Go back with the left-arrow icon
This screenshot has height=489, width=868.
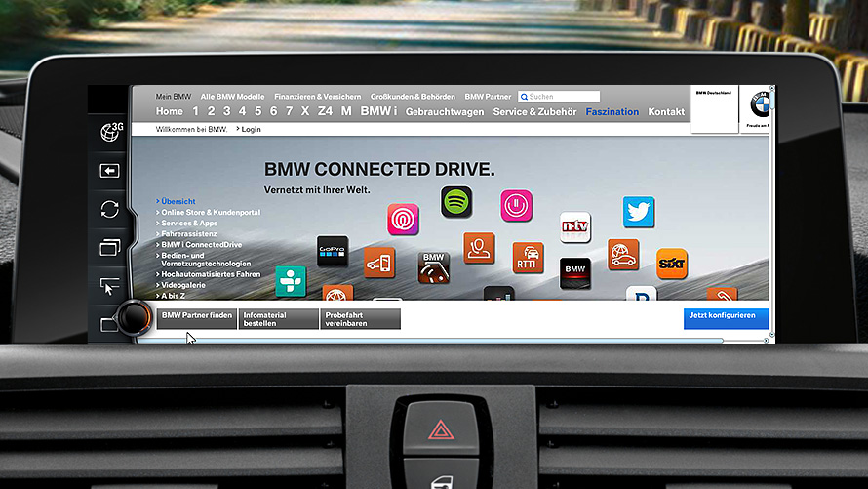coord(109,171)
